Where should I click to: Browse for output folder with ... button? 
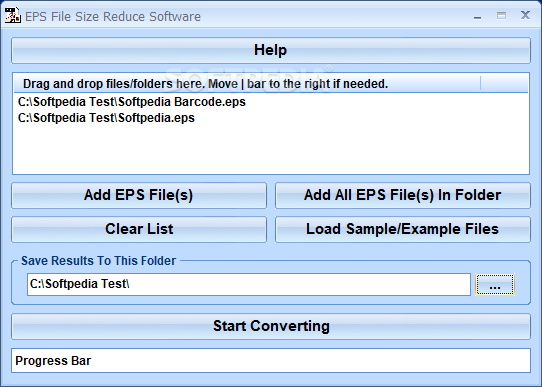495,284
